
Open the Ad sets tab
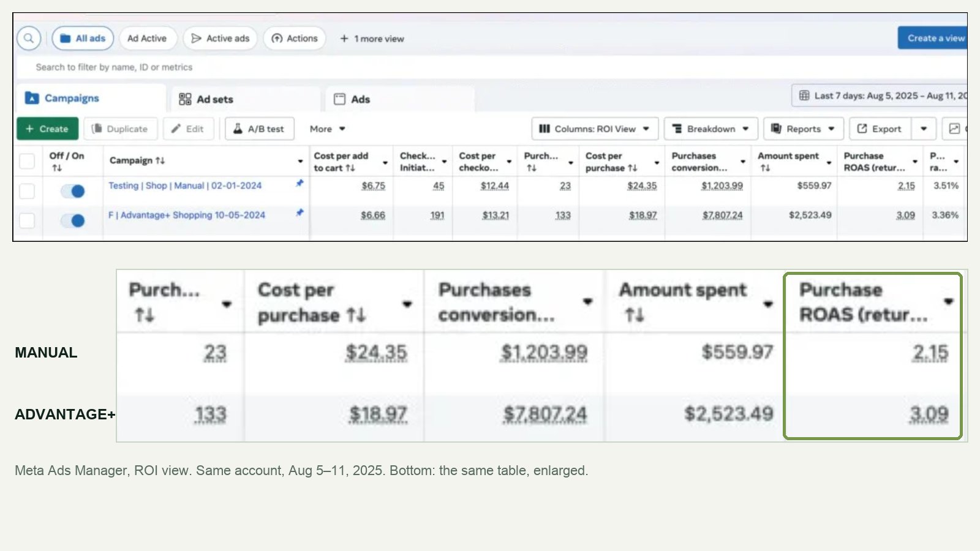coord(245,99)
